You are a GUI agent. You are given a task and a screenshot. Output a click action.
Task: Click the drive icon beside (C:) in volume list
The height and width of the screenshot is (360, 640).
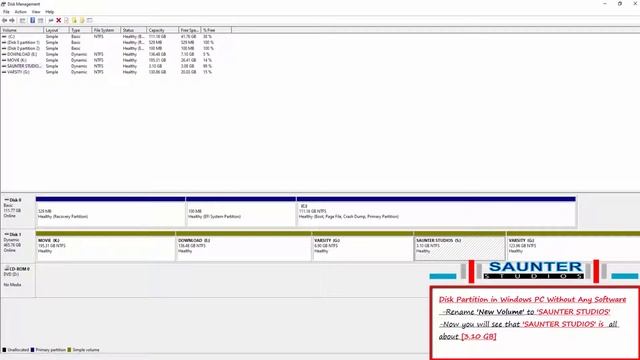coord(4,37)
